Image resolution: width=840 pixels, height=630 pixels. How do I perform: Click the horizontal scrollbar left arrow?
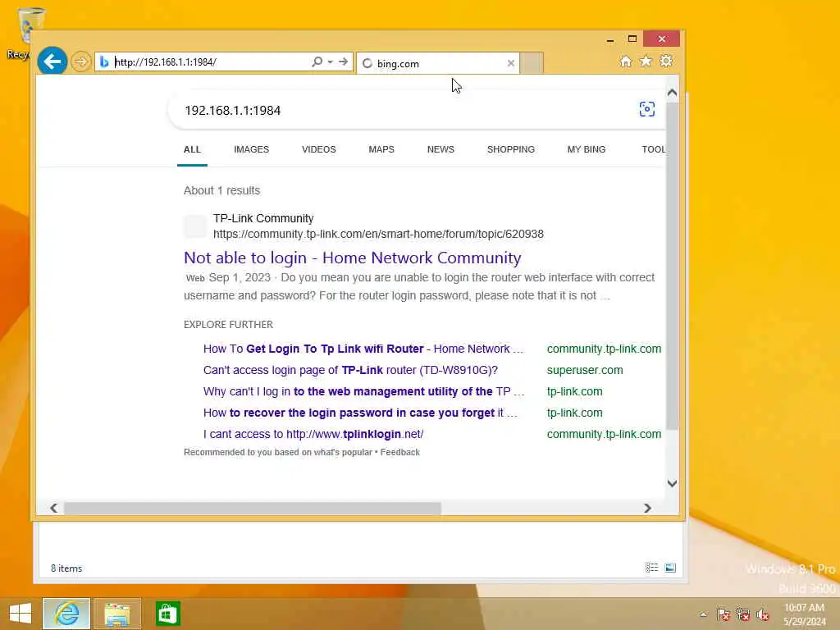53,508
